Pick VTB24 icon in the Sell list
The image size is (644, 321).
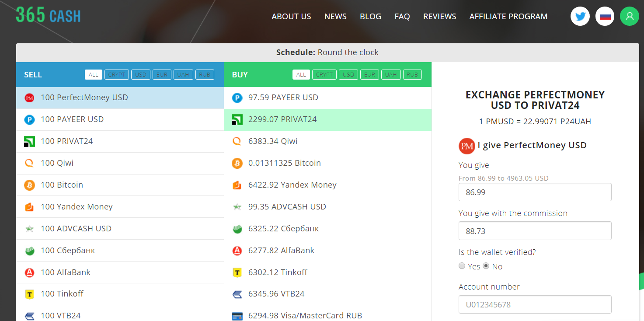click(x=29, y=316)
